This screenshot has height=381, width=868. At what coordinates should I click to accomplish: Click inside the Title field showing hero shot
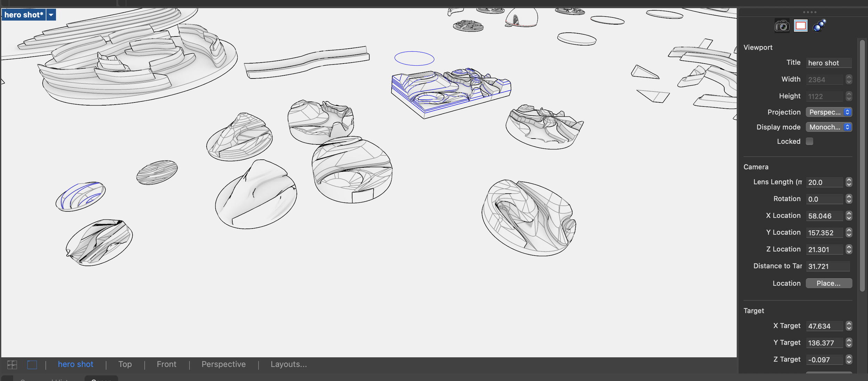click(829, 63)
